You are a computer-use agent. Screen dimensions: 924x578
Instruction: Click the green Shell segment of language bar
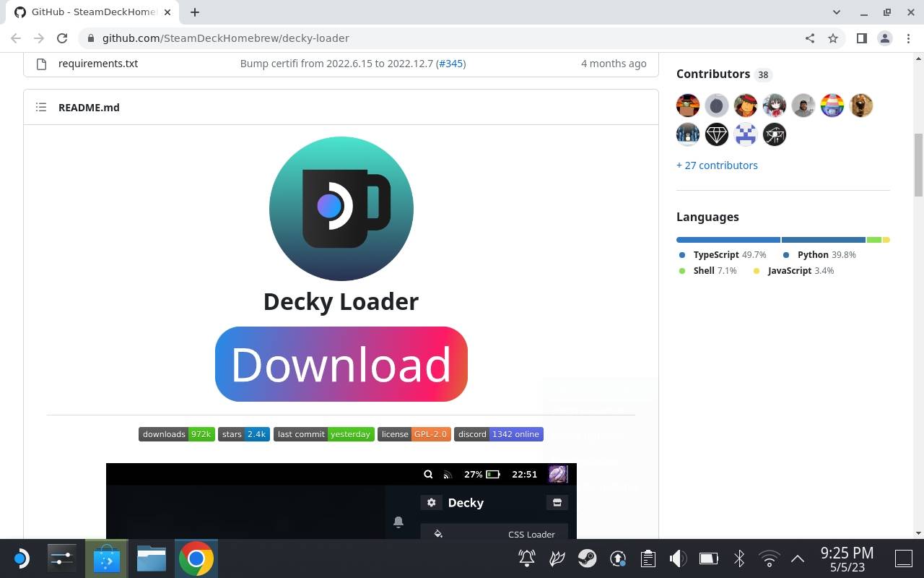[873, 240]
